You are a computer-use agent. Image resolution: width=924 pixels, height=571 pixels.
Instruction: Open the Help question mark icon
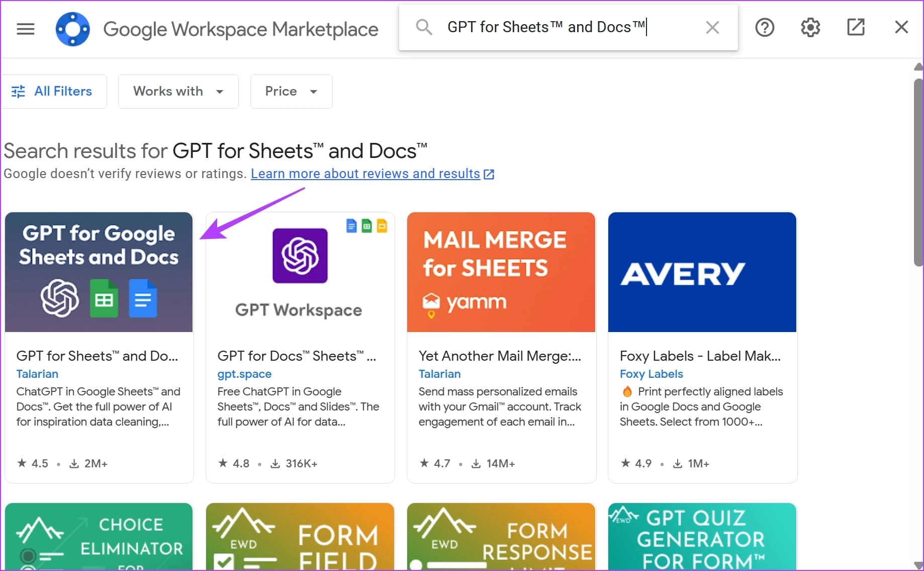click(765, 27)
